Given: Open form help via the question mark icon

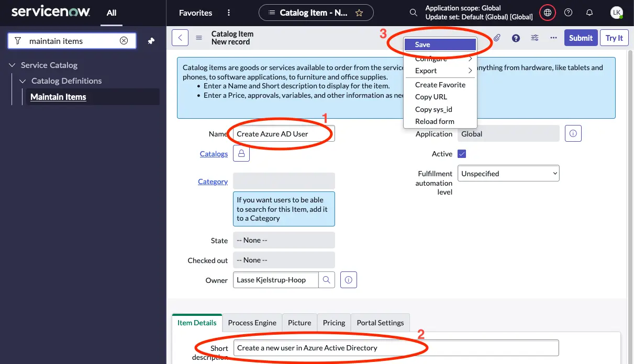Looking at the screenshot, I should [516, 38].
